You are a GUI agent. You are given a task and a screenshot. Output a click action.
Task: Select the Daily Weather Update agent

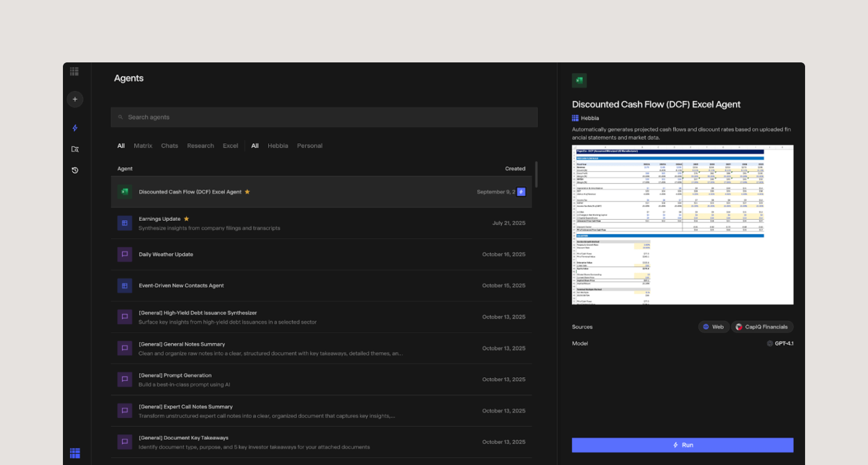pos(321,254)
